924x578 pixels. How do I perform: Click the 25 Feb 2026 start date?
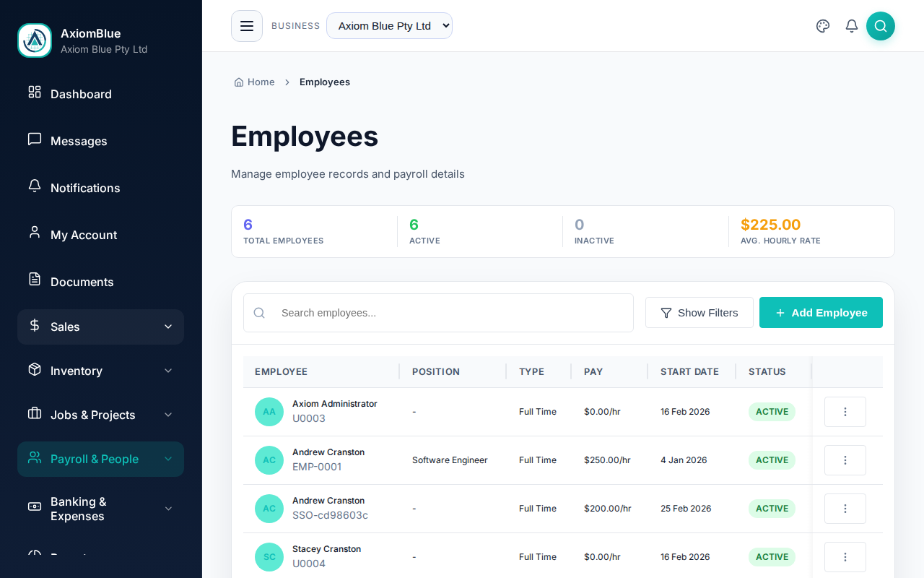coord(686,509)
